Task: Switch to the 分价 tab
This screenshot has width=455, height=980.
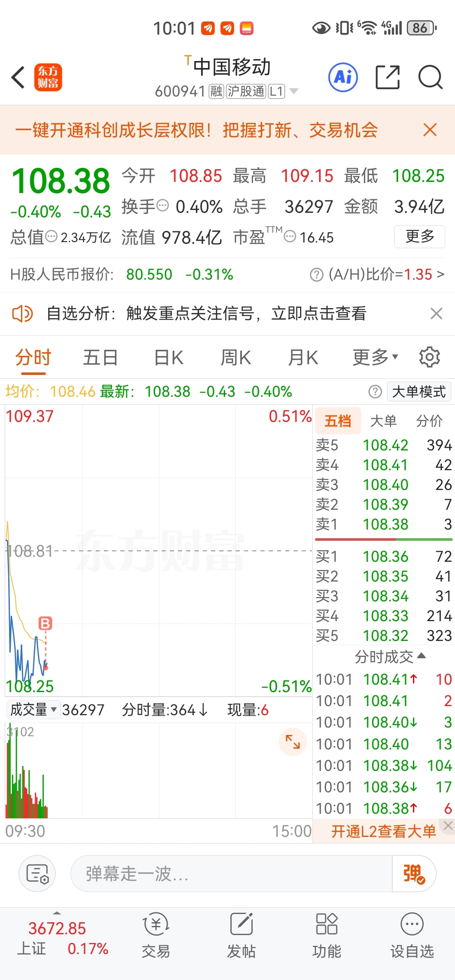Action: click(429, 421)
